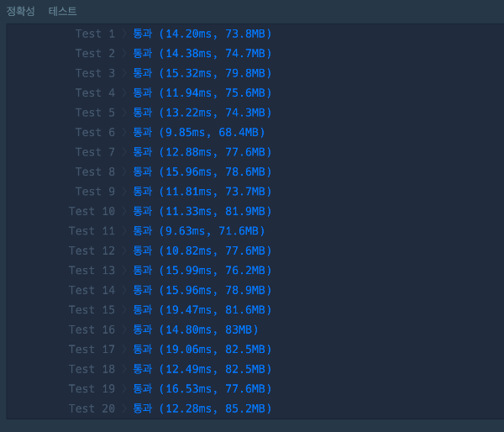Select the 테스트 tab label
The height and width of the screenshot is (432, 504).
click(x=63, y=11)
